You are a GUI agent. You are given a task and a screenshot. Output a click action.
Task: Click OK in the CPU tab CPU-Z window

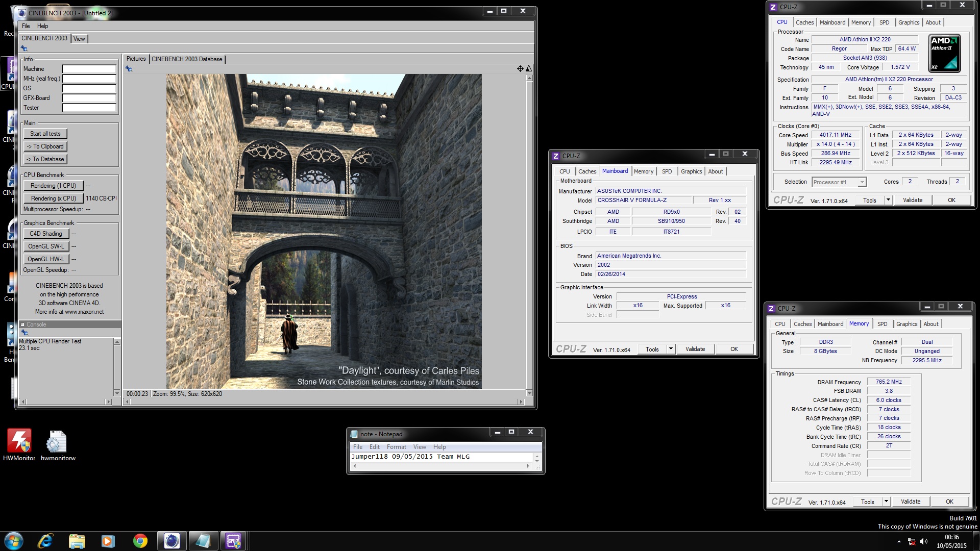pyautogui.click(x=951, y=200)
